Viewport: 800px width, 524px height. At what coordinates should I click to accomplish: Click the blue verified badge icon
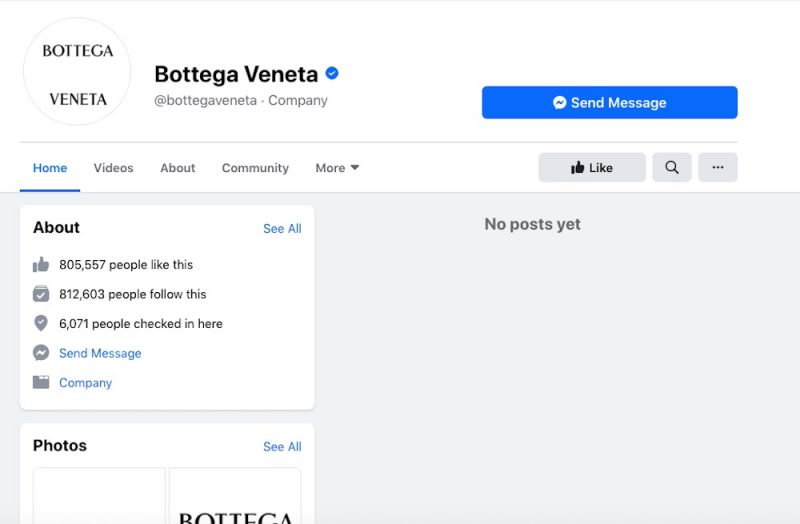(332, 73)
